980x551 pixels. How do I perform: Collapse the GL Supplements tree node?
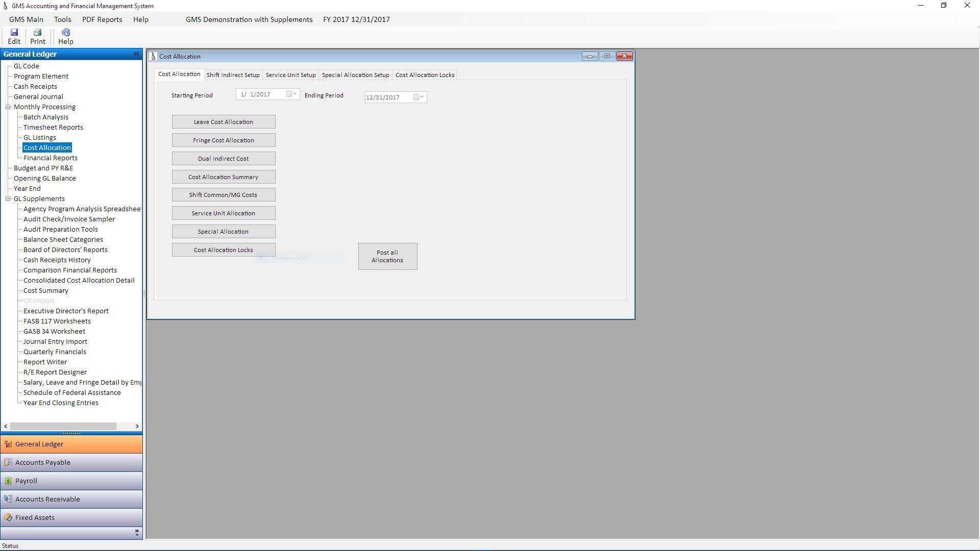coord(8,199)
